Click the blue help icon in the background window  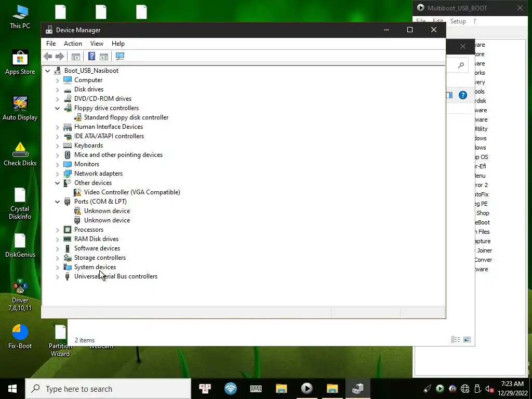click(463, 95)
